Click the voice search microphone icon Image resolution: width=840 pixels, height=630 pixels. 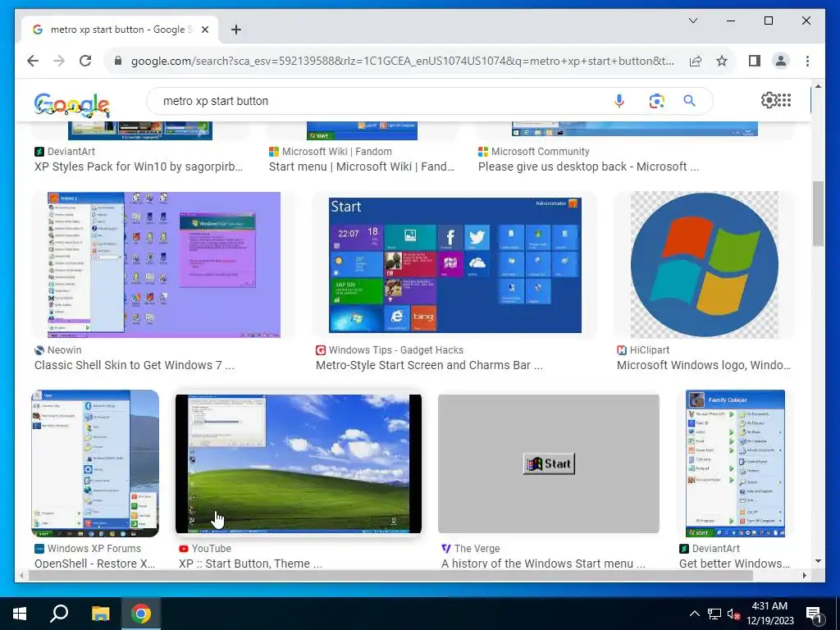[619, 101]
